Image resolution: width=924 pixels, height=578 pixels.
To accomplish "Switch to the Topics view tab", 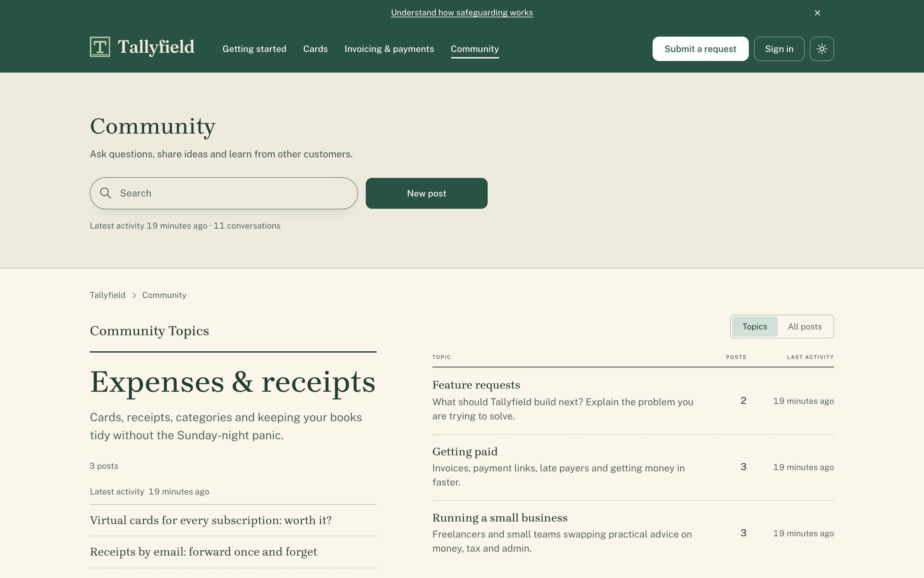I will tap(755, 327).
